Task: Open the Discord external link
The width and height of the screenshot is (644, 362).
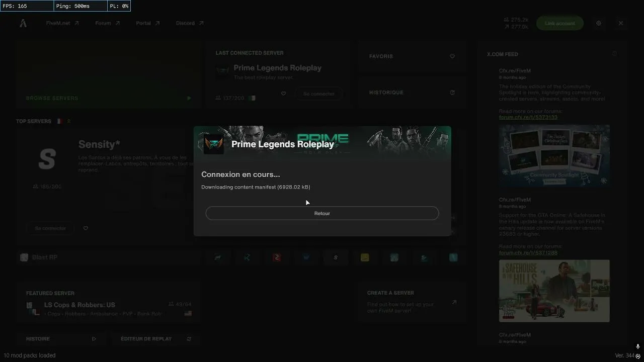Action: click(x=190, y=23)
